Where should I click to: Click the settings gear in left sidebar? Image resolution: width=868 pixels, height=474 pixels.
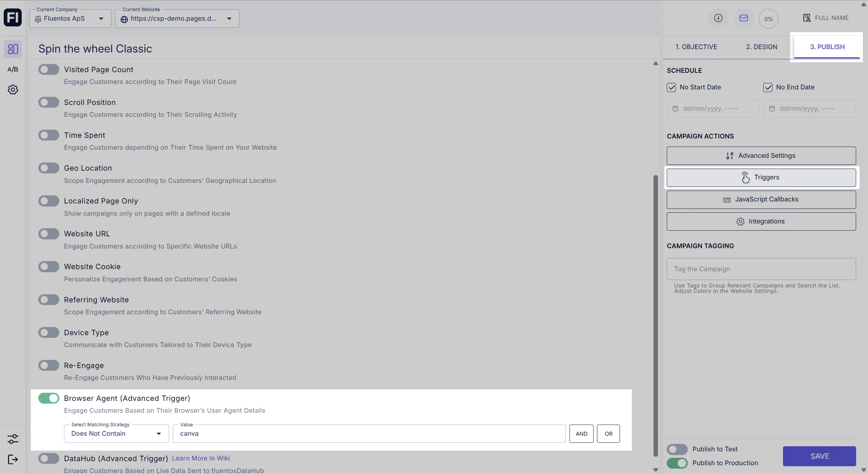click(x=13, y=90)
